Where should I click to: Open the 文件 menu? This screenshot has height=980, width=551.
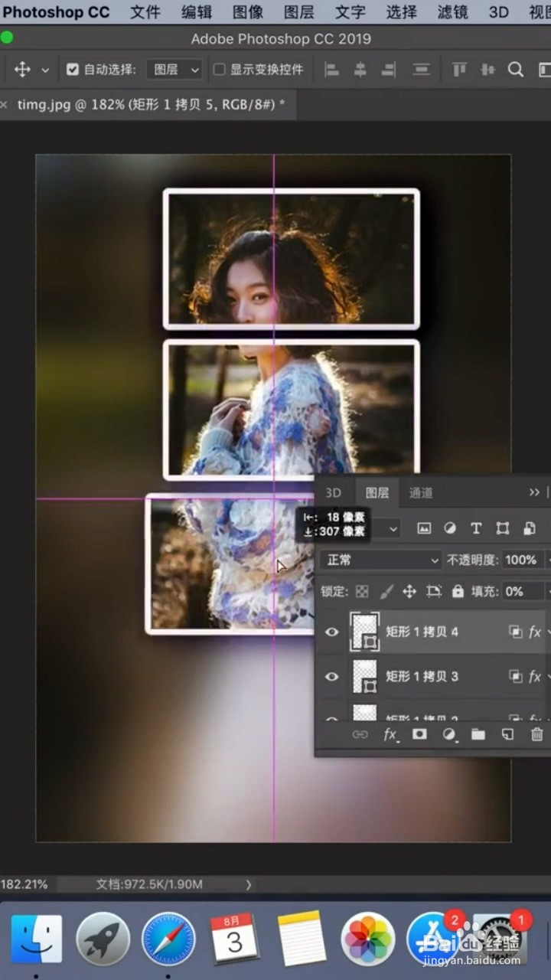[x=145, y=12]
